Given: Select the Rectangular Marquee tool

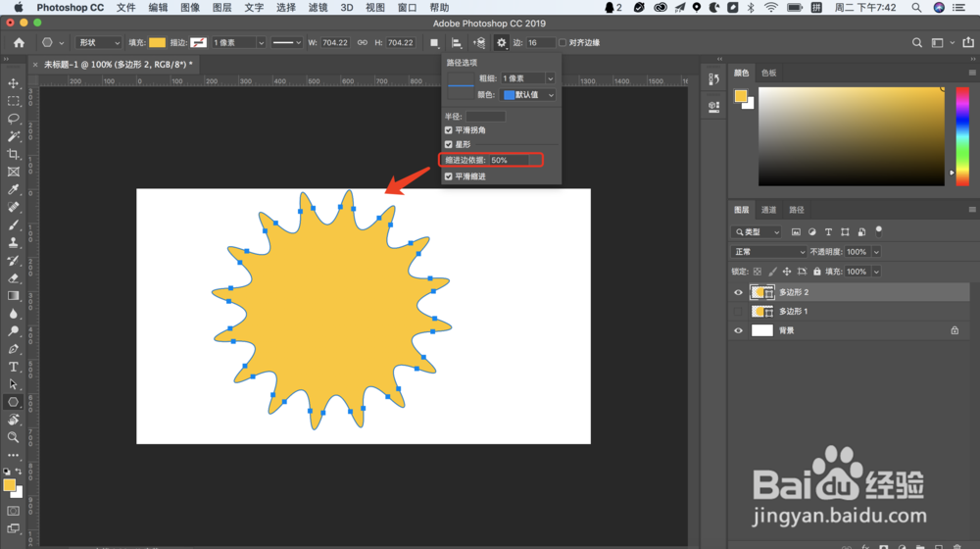Looking at the screenshot, I should 13,101.
